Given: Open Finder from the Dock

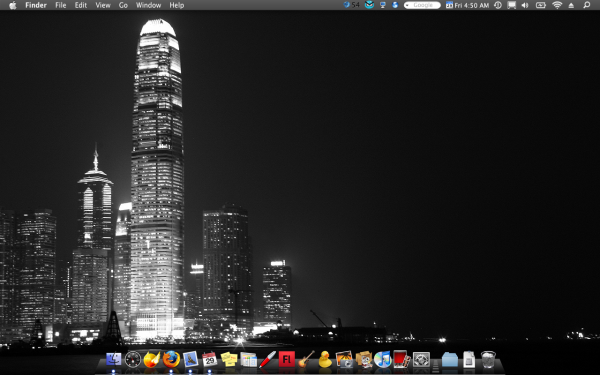Looking at the screenshot, I should click(x=114, y=359).
